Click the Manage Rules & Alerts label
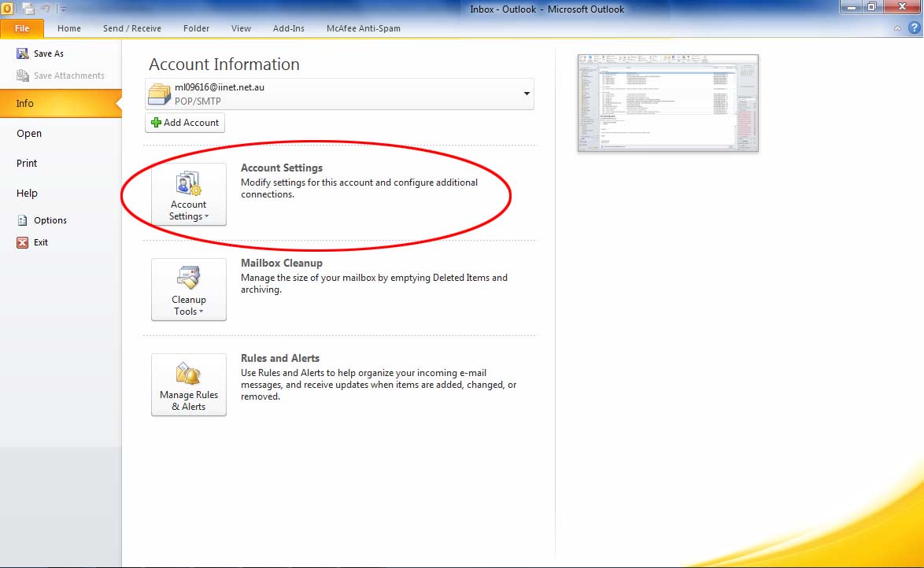This screenshot has height=568, width=924. [189, 400]
